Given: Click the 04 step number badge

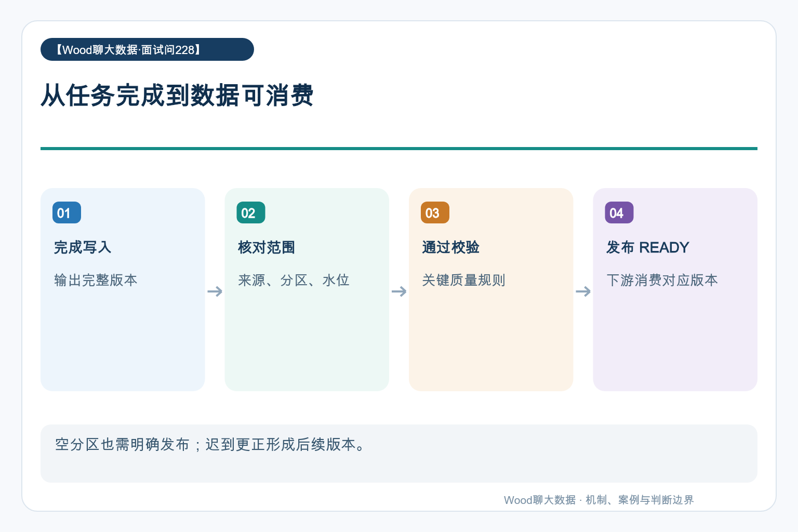Looking at the screenshot, I should coord(619,212).
